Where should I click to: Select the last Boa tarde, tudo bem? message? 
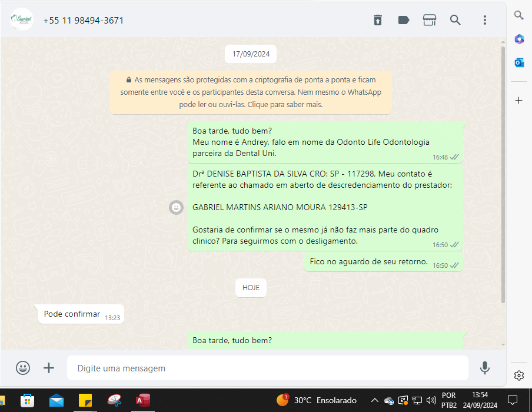[x=325, y=340]
